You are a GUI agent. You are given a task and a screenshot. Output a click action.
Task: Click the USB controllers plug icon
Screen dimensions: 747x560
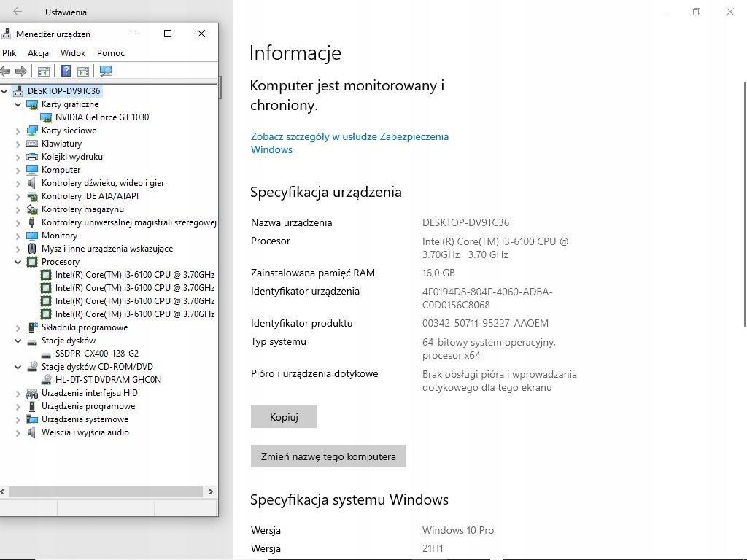point(32,222)
